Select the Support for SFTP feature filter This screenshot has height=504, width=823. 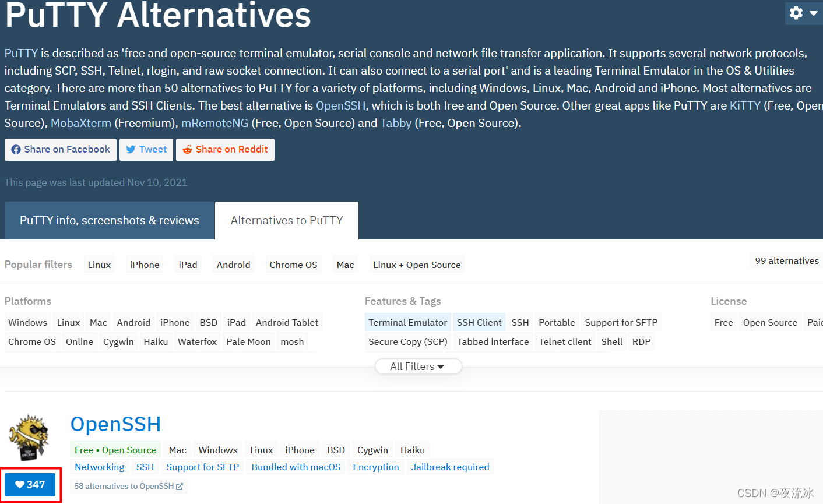pos(621,322)
